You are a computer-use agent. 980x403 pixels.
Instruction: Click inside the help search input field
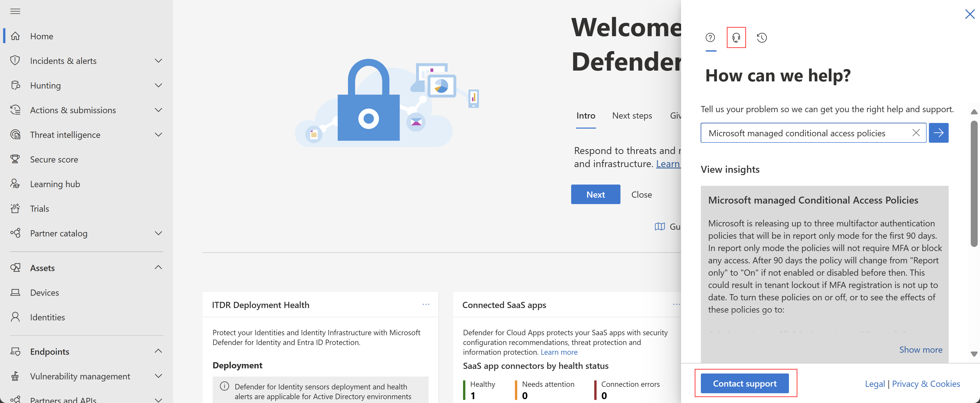[x=806, y=132]
